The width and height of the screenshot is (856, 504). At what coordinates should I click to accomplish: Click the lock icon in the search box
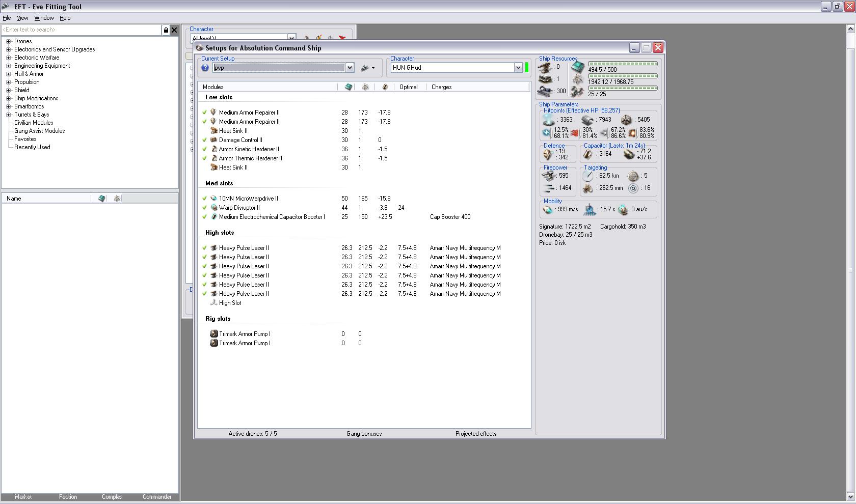pyautogui.click(x=166, y=30)
